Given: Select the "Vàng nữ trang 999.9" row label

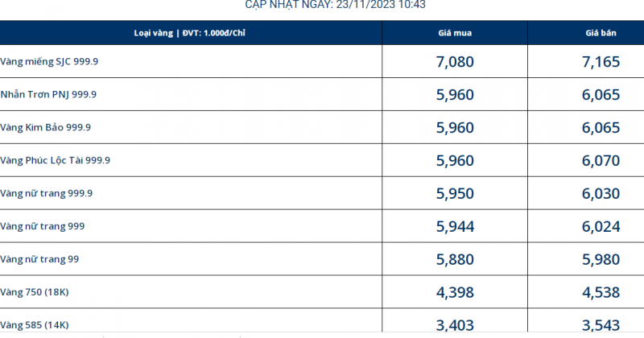Looking at the screenshot, I should click(x=47, y=193).
